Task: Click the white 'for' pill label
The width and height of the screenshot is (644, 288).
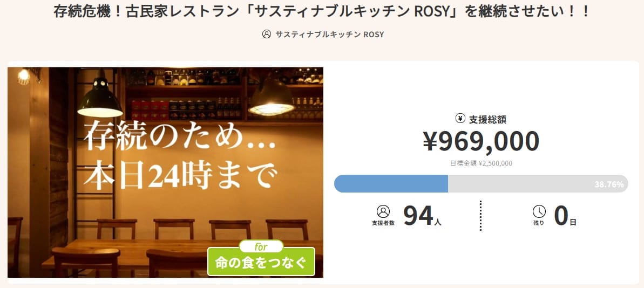Action: click(261, 247)
